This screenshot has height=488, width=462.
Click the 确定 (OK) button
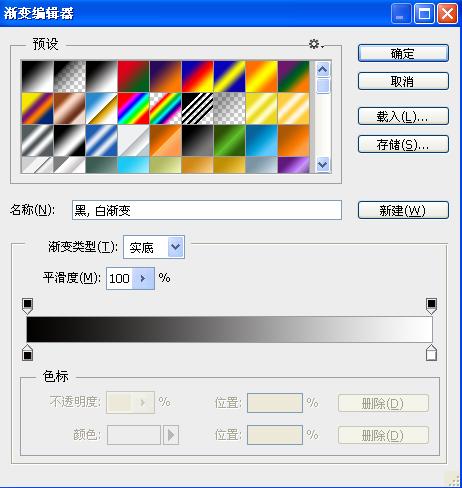click(403, 53)
